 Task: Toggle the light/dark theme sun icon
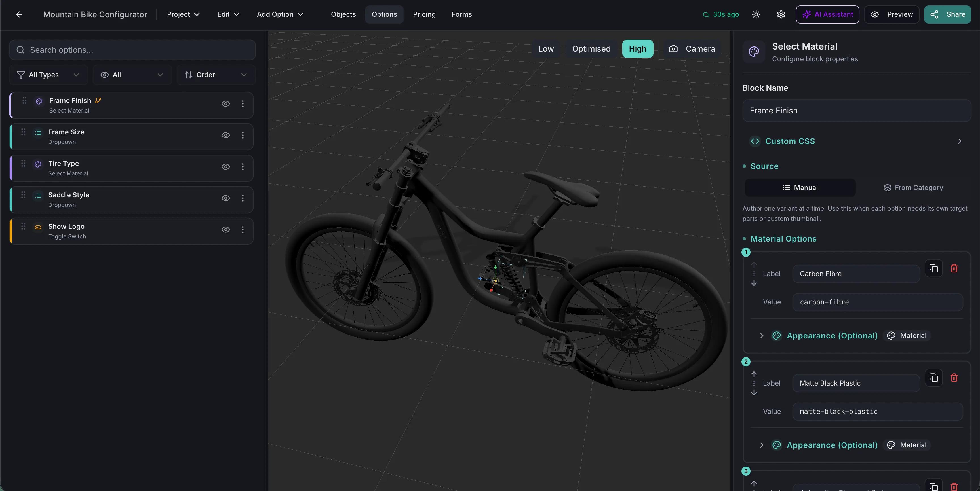[756, 14]
